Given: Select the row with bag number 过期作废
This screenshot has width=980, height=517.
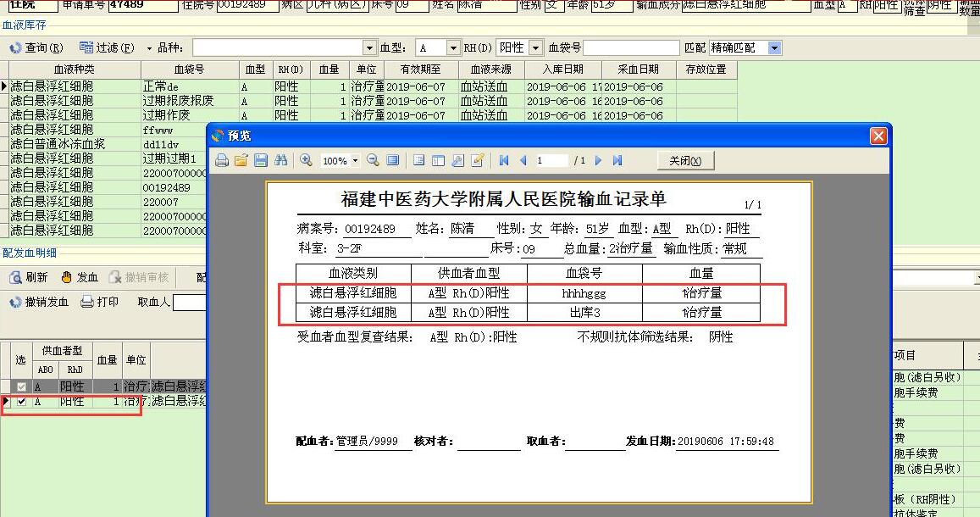Looking at the screenshot, I should (374, 115).
